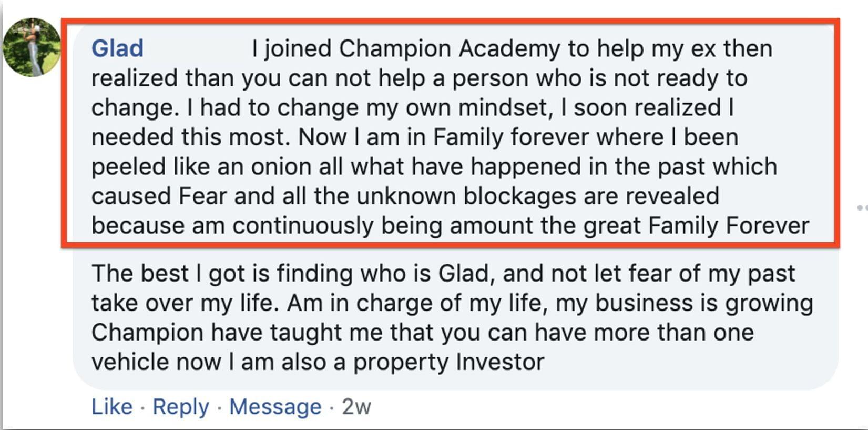Image resolution: width=868 pixels, height=430 pixels.
Task: Open the commenter's round profile picture
Action: click(x=32, y=47)
